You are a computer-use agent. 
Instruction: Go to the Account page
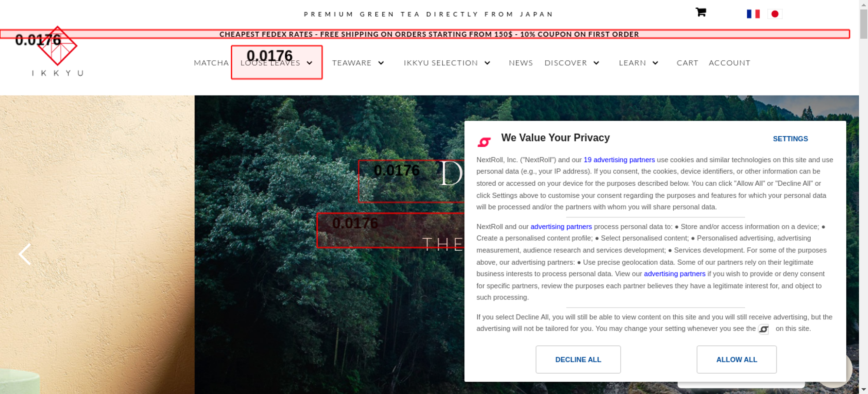729,63
